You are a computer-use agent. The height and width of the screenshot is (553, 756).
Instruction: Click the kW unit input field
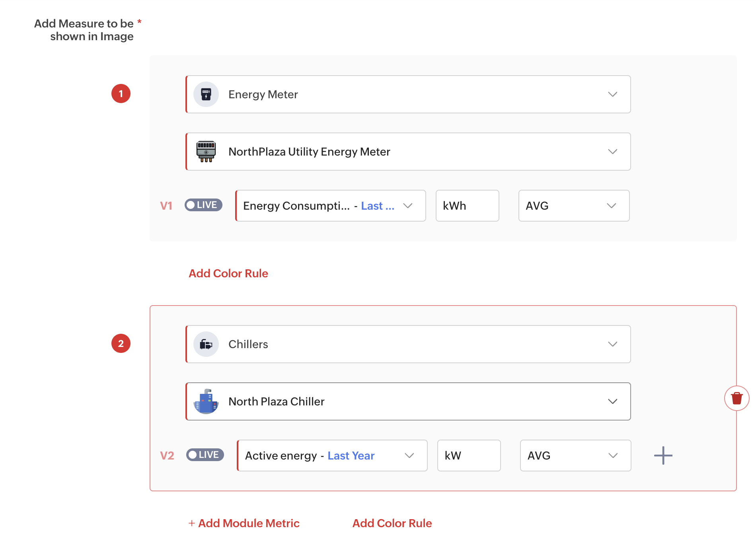pyautogui.click(x=469, y=456)
